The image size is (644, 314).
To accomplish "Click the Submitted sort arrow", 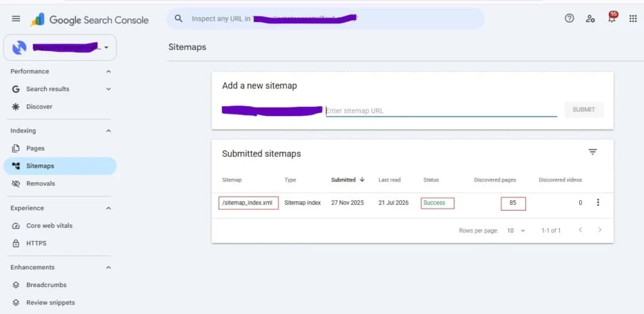I will click(x=362, y=180).
